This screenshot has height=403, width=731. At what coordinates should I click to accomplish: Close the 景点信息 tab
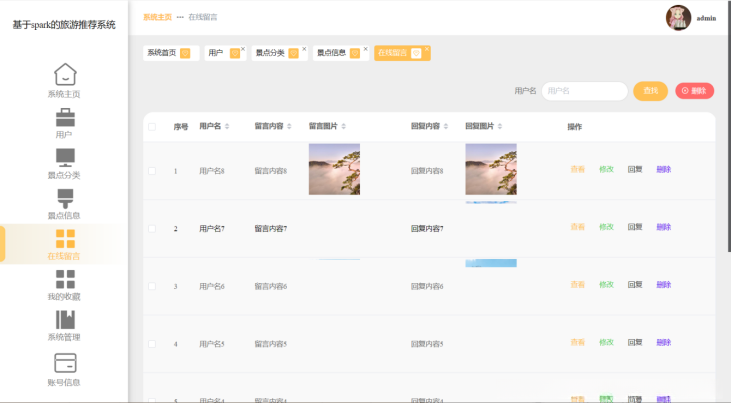click(366, 49)
